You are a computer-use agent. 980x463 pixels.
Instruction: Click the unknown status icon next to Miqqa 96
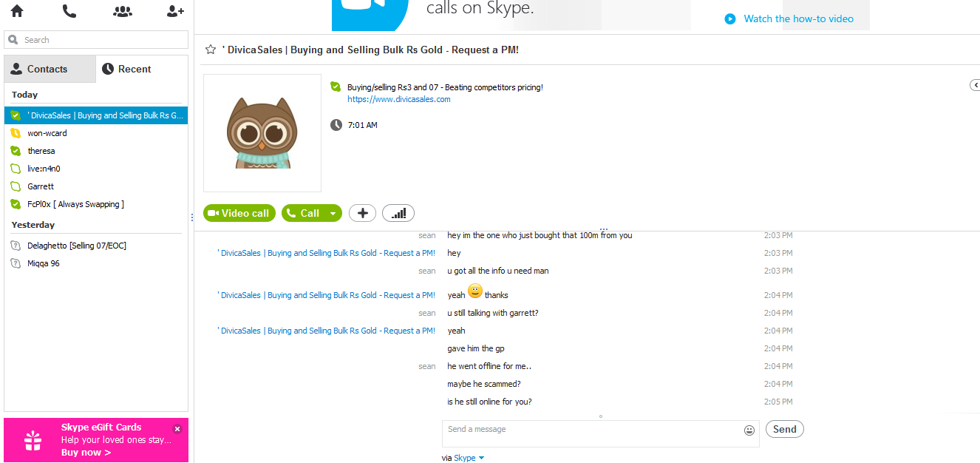(x=16, y=263)
